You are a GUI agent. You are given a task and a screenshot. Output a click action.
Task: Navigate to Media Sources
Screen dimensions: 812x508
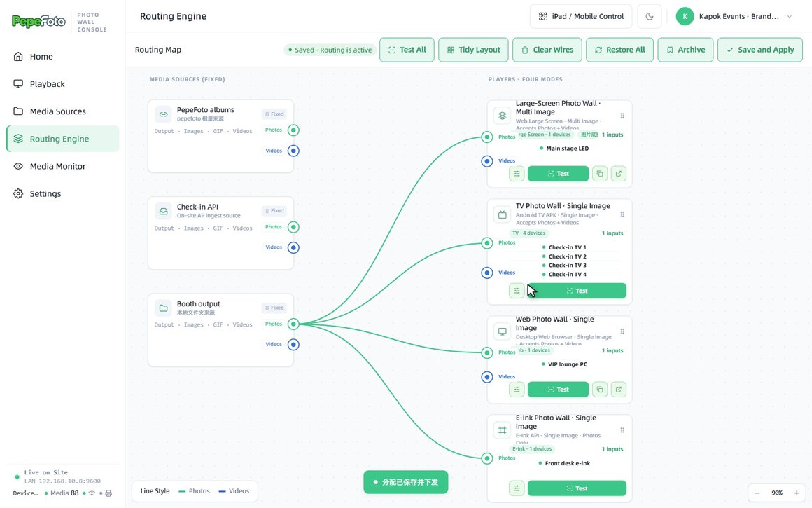pyautogui.click(x=62, y=111)
